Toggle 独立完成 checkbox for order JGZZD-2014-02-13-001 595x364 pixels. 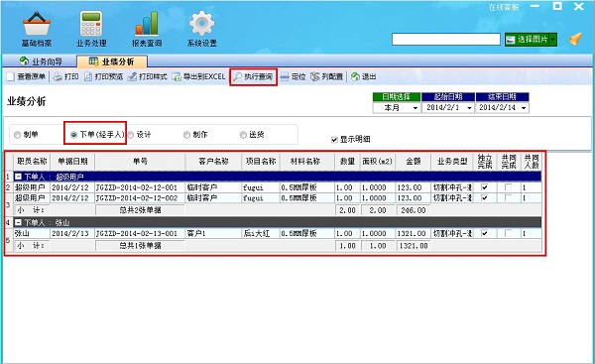485,233
